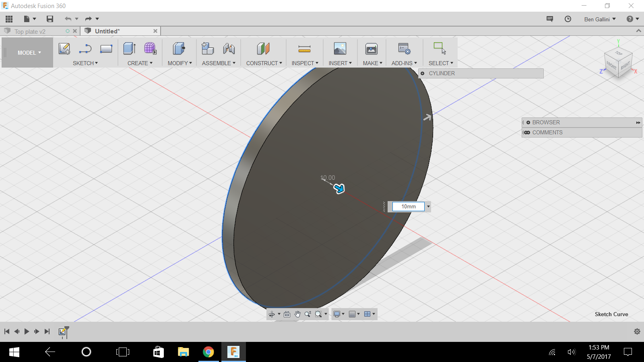Select the Rectangle sketch tool

(106, 49)
